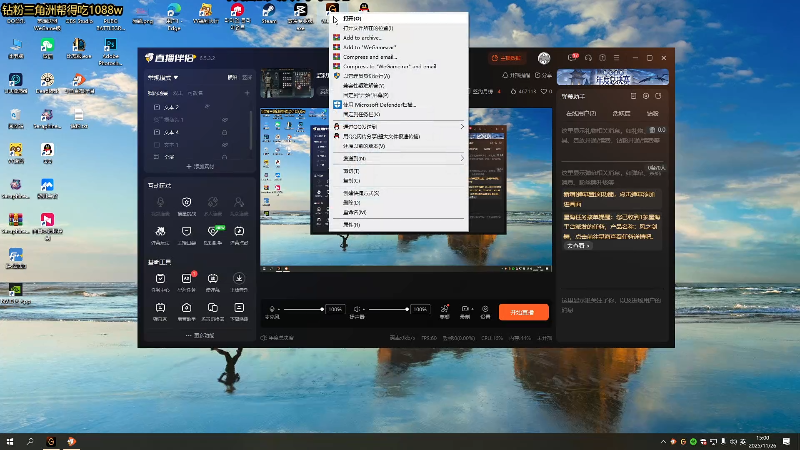Click the round profile avatar in the title bar
This screenshot has height=450, width=800.
[x=544, y=58]
